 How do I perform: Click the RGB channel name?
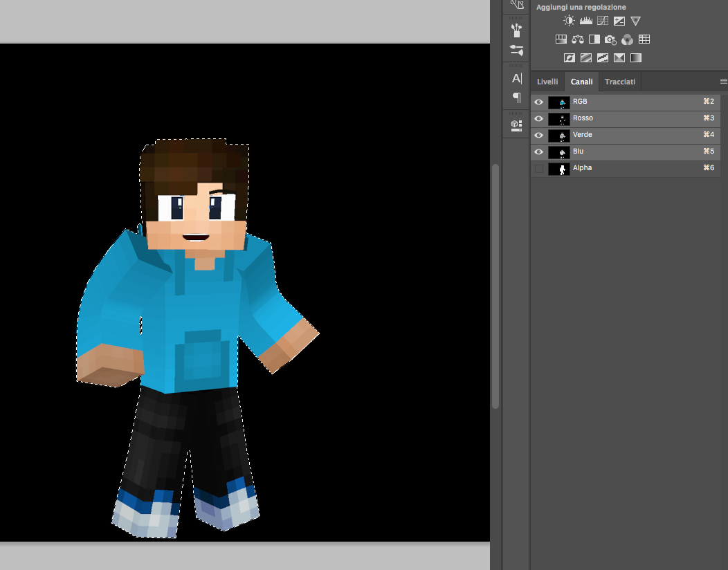tap(580, 101)
